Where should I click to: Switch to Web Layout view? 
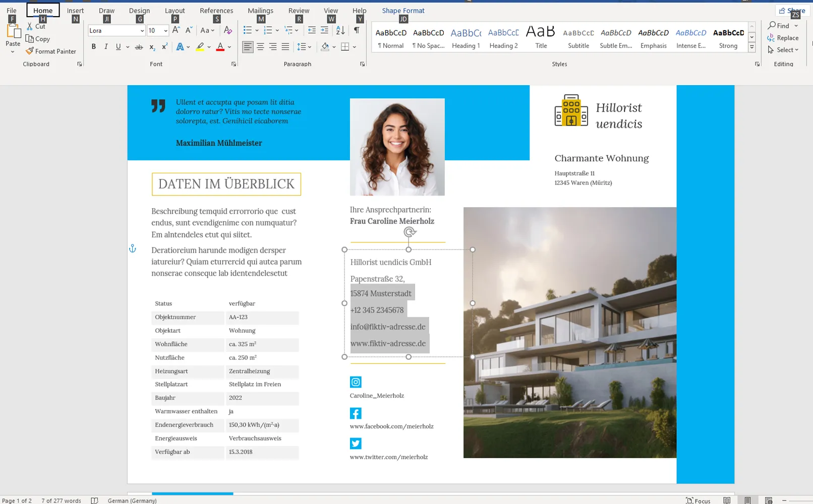pos(769,500)
